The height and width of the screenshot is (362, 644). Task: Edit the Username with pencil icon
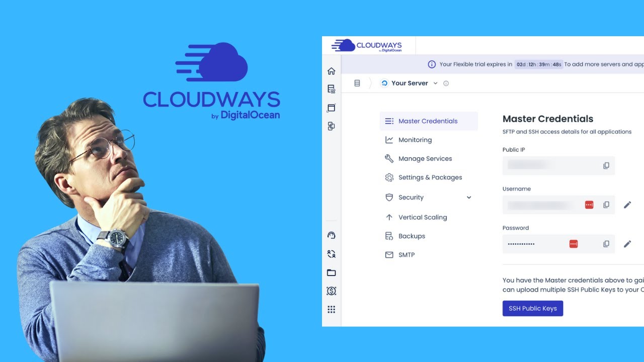click(x=627, y=205)
